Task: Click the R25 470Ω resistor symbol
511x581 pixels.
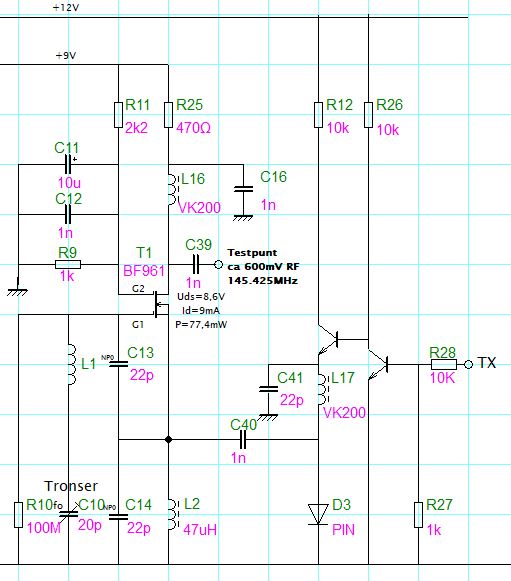Action: (168, 115)
